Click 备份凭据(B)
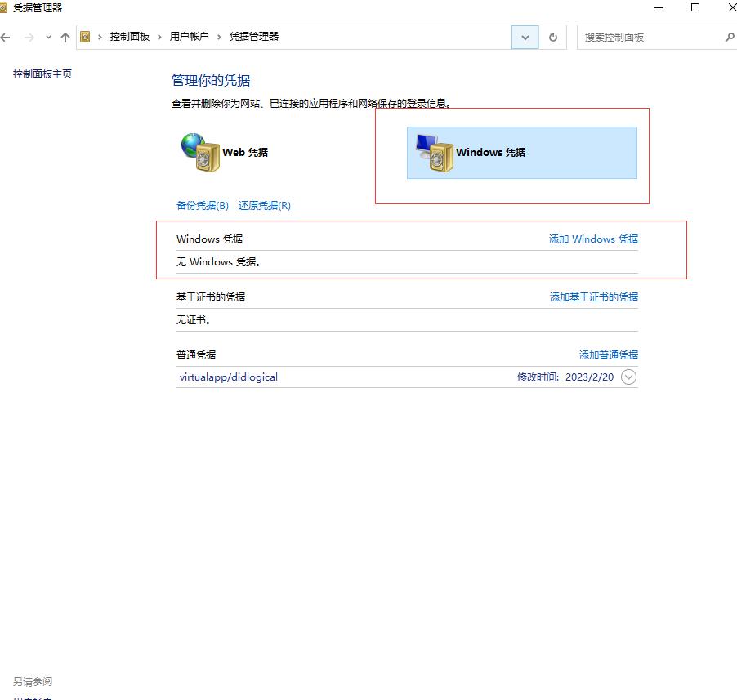737x700 pixels. pyautogui.click(x=202, y=205)
